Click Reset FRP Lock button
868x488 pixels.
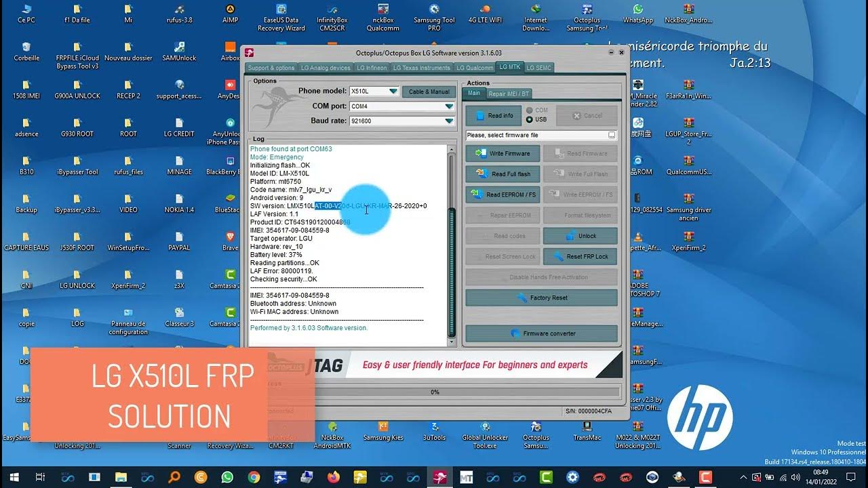(x=580, y=257)
